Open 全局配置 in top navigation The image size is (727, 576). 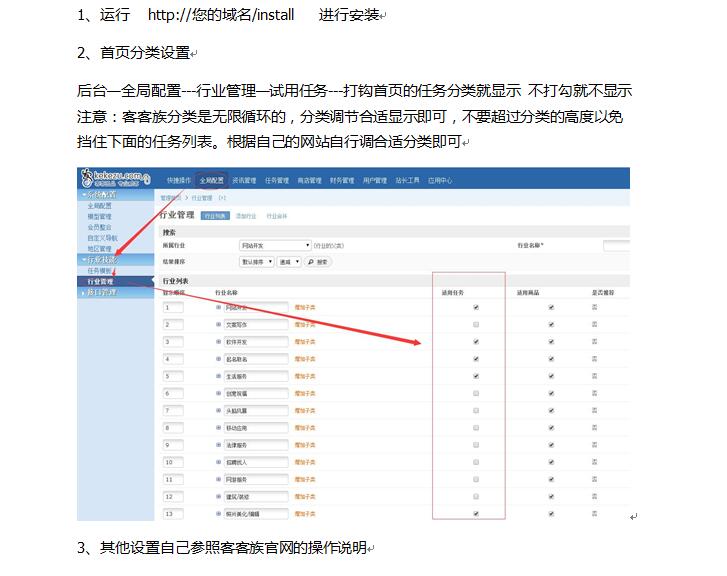(x=211, y=180)
